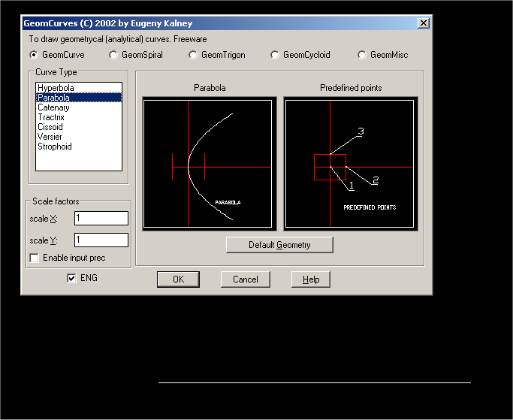Screen dimensions: 513x420
Task: Open Help for GeomCurves
Action: (311, 279)
